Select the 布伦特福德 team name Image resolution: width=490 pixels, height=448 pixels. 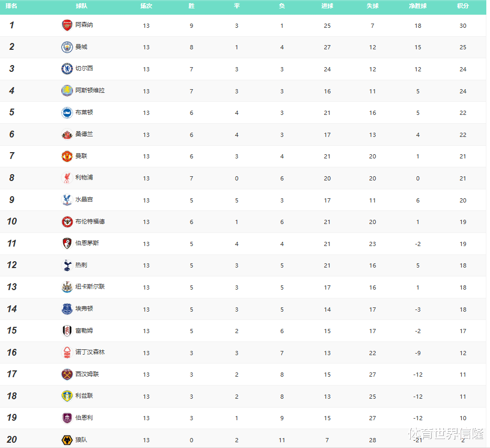click(90, 221)
